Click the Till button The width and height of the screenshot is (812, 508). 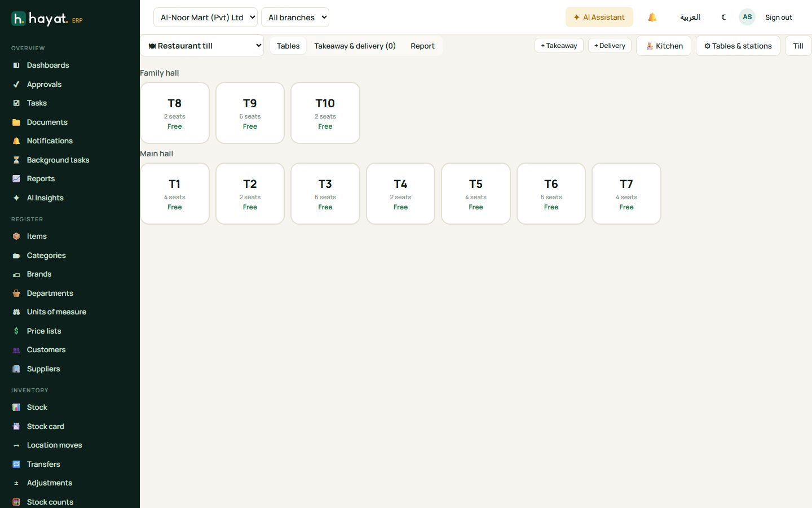point(798,46)
